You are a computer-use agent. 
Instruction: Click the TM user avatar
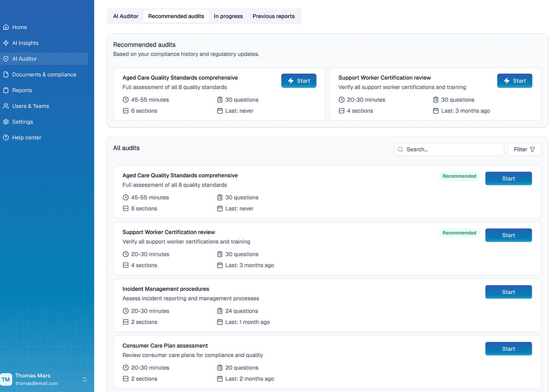pos(6,380)
